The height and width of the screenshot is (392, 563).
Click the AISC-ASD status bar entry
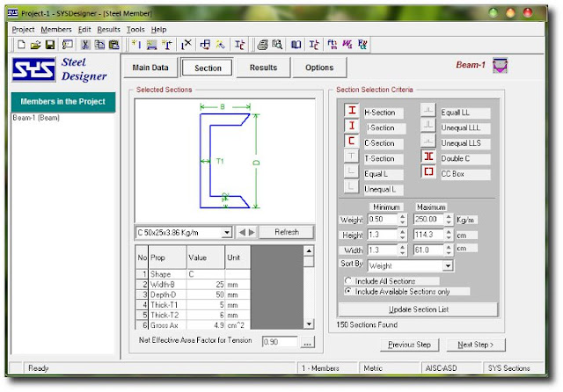442,368
